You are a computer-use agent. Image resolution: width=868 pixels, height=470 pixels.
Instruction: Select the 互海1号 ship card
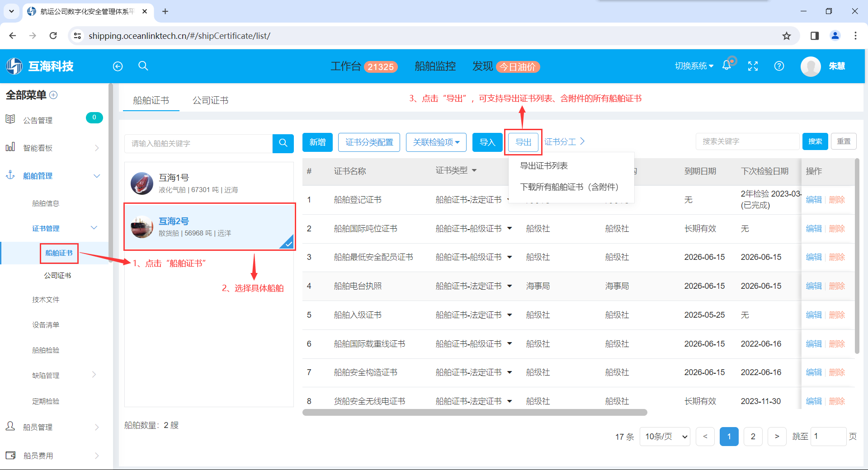coord(209,183)
